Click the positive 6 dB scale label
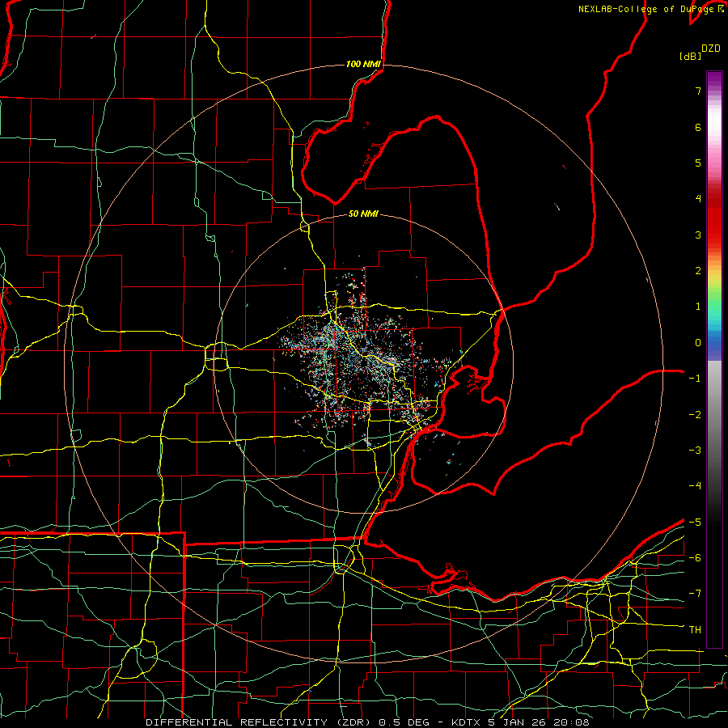The width and height of the screenshot is (728, 728). point(698,127)
